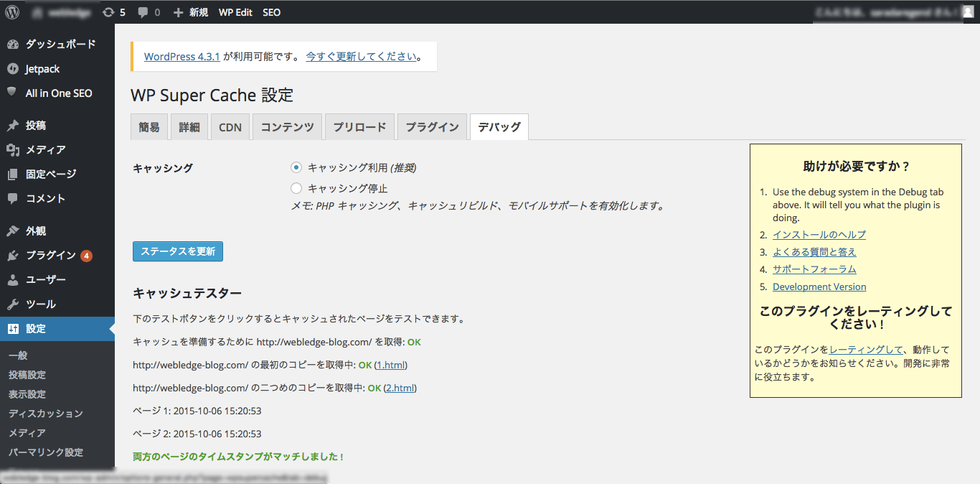
Task: Click the キャッシュテスター heading
Action: click(187, 293)
